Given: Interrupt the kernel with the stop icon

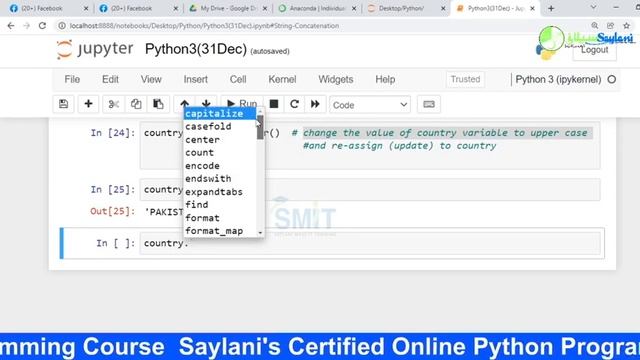Looking at the screenshot, I should 274,104.
